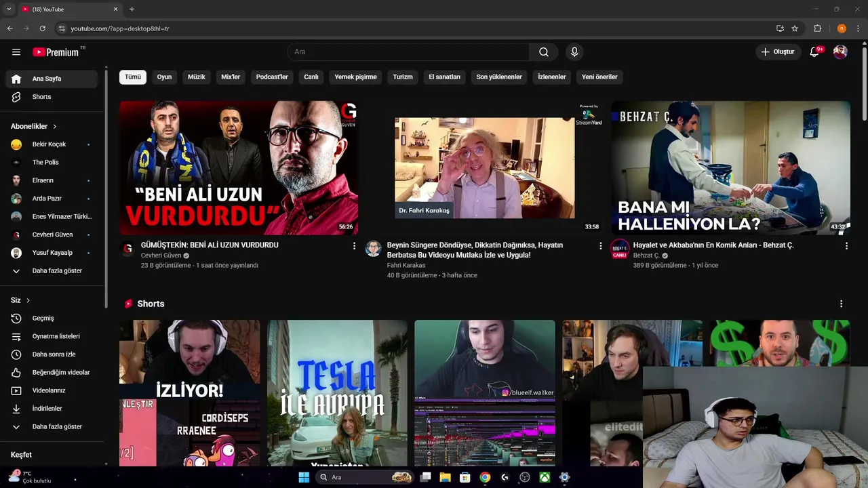Open the notifications bell
This screenshot has width=868, height=488.
[x=815, y=52]
